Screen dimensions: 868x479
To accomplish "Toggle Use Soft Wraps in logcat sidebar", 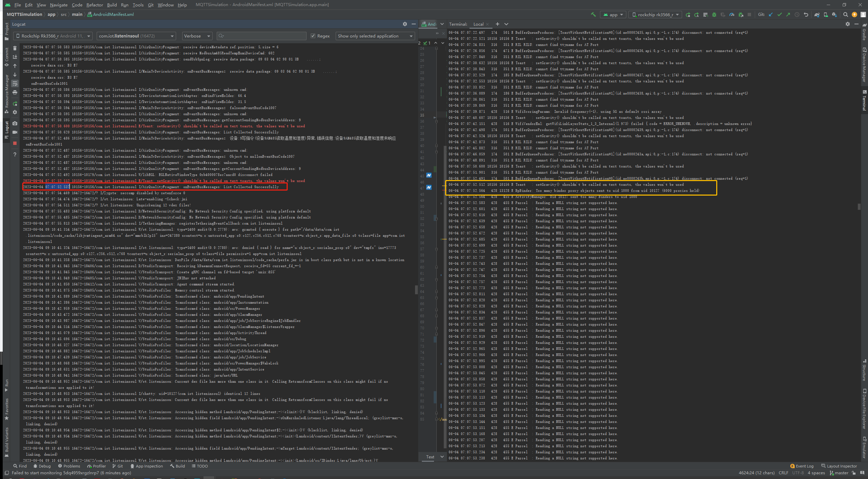I will point(15,83).
